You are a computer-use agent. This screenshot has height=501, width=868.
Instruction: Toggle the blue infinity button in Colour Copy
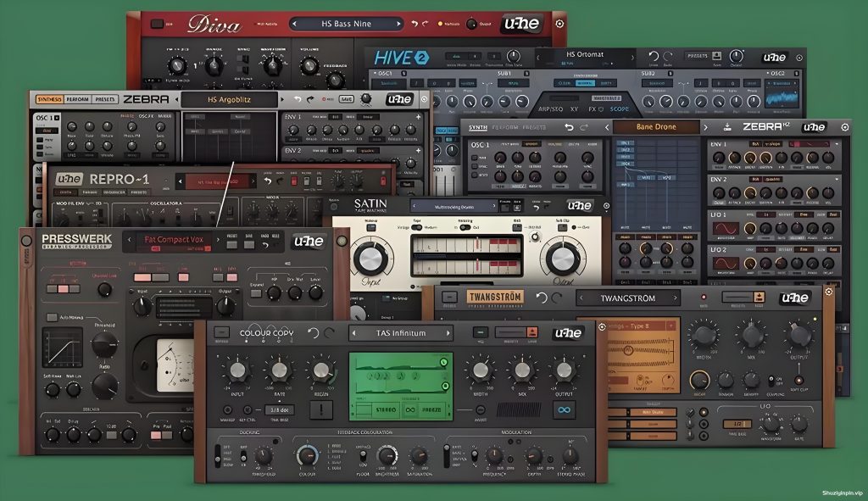click(564, 410)
